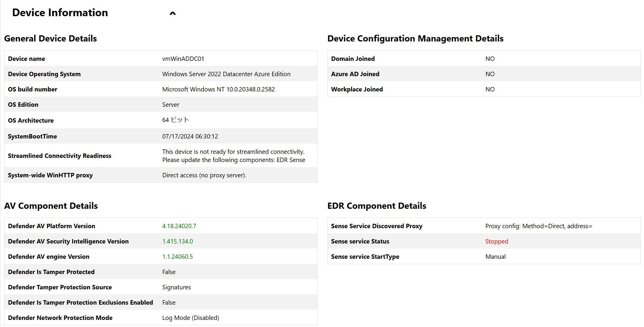Click the Streamlined Connectivity Readiness message

click(233, 156)
